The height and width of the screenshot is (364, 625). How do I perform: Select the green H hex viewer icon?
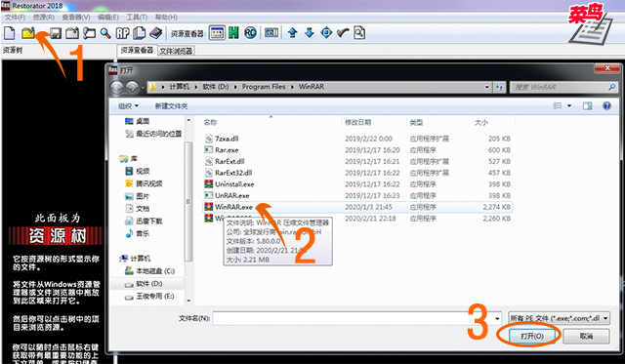[x=233, y=33]
